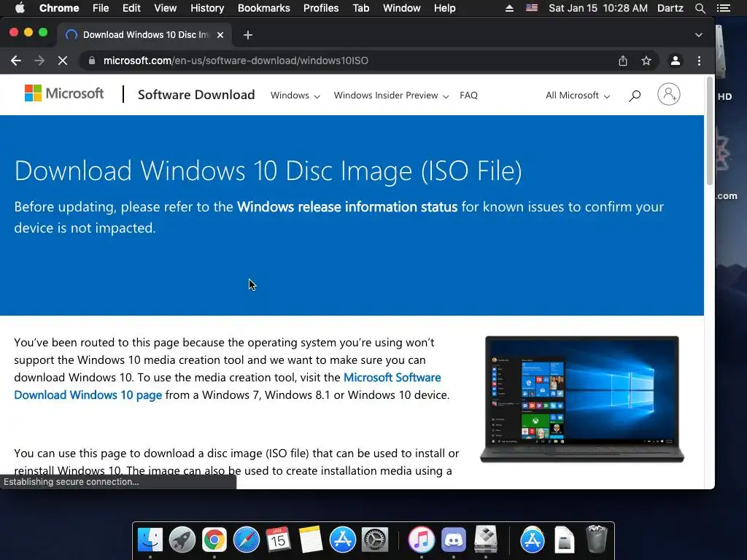Click the forward navigation arrow
The height and width of the screenshot is (560, 747).
[39, 61]
